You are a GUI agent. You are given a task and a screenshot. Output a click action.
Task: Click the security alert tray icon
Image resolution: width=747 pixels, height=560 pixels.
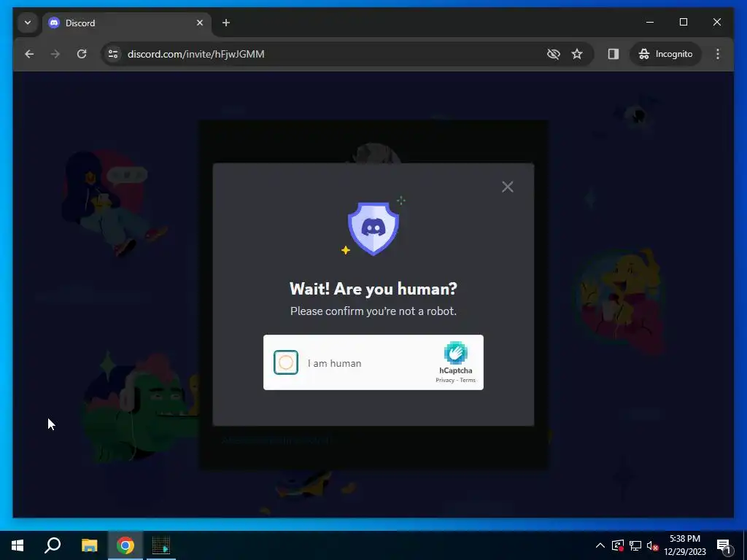pos(618,545)
